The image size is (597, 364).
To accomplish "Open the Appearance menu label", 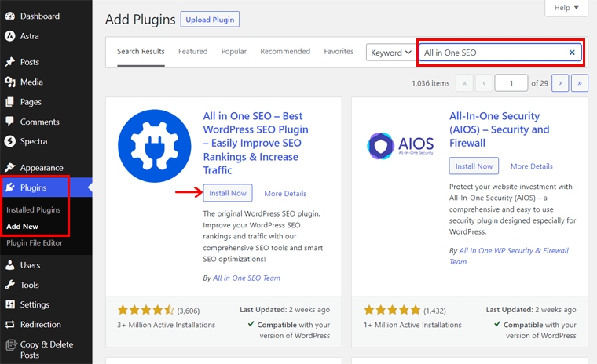I will (x=42, y=168).
